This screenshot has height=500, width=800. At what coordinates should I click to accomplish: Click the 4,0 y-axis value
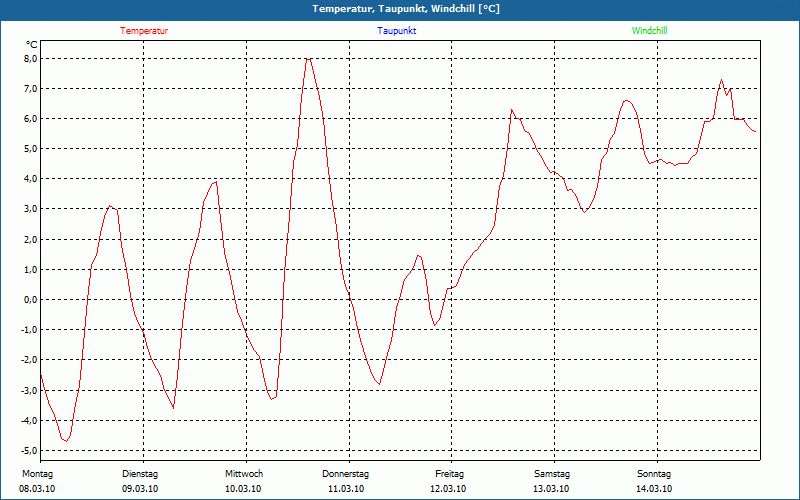(x=31, y=179)
